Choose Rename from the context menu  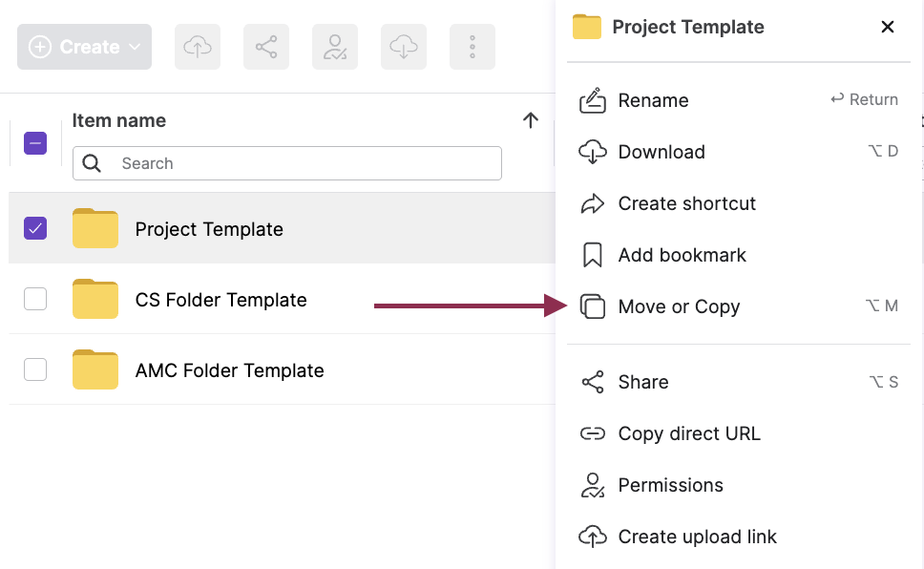[653, 100]
